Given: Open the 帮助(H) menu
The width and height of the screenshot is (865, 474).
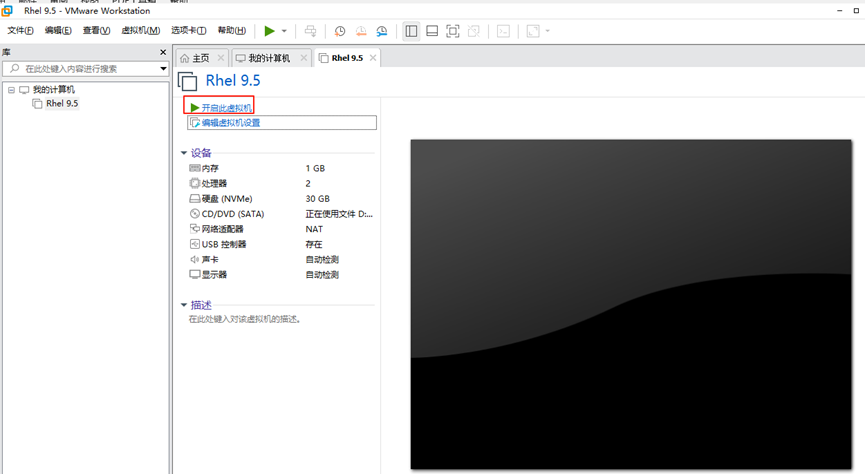Looking at the screenshot, I should click(x=232, y=30).
